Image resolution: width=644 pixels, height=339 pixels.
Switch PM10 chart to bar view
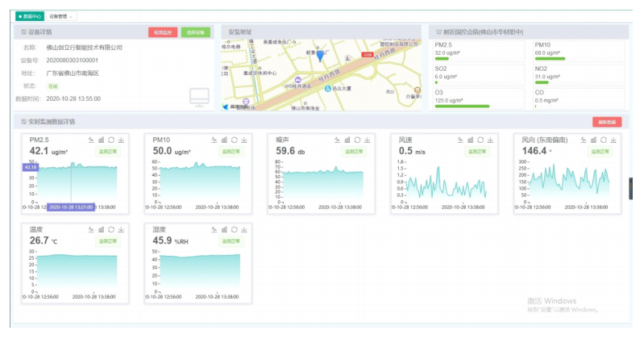coord(224,140)
